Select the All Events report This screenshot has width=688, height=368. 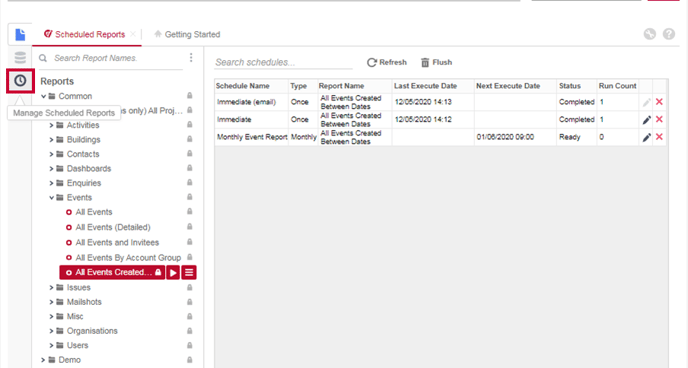click(x=94, y=212)
